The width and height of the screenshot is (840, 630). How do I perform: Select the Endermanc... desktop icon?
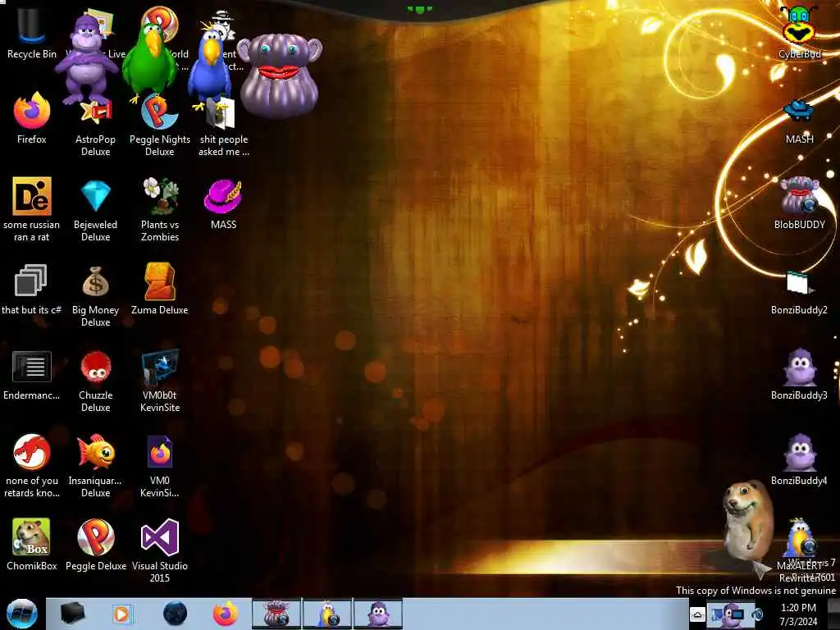point(32,375)
